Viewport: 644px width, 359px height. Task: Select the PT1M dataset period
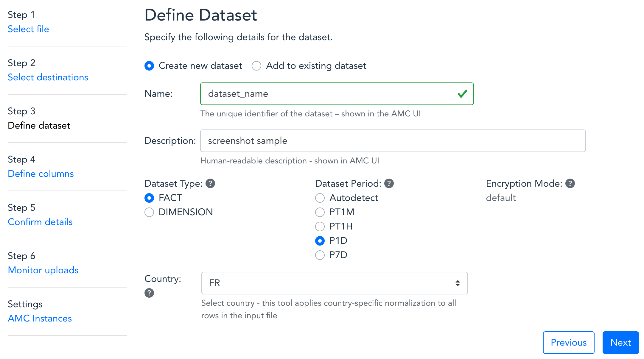click(x=320, y=212)
